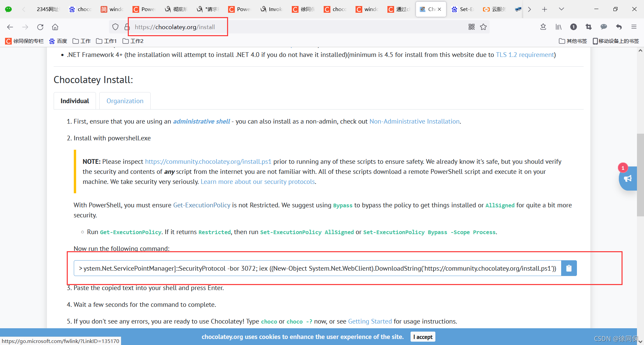Accept cookies with I accept button
Screen dimensions: 644x345
click(423, 337)
